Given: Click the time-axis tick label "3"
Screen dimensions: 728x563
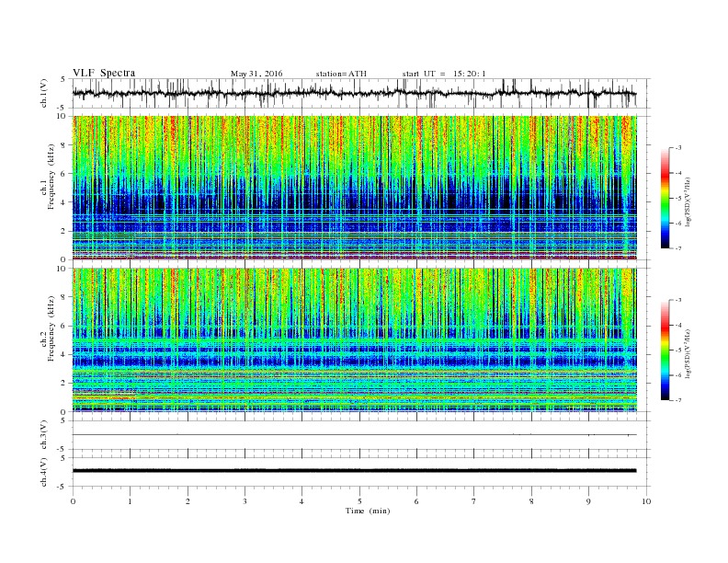Looking at the screenshot, I should point(245,501).
